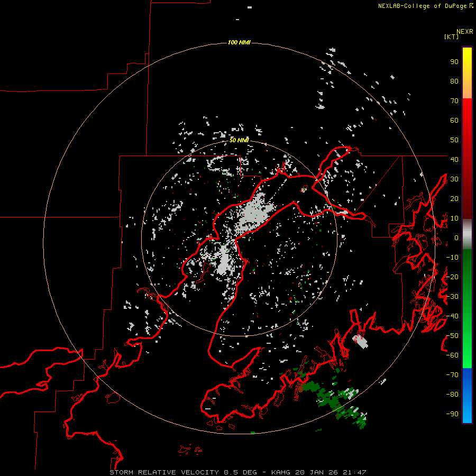The width and height of the screenshot is (476, 476).
Task: Click the STORM RELATIVE VELOCITY product title
Action: pyautogui.click(x=164, y=472)
